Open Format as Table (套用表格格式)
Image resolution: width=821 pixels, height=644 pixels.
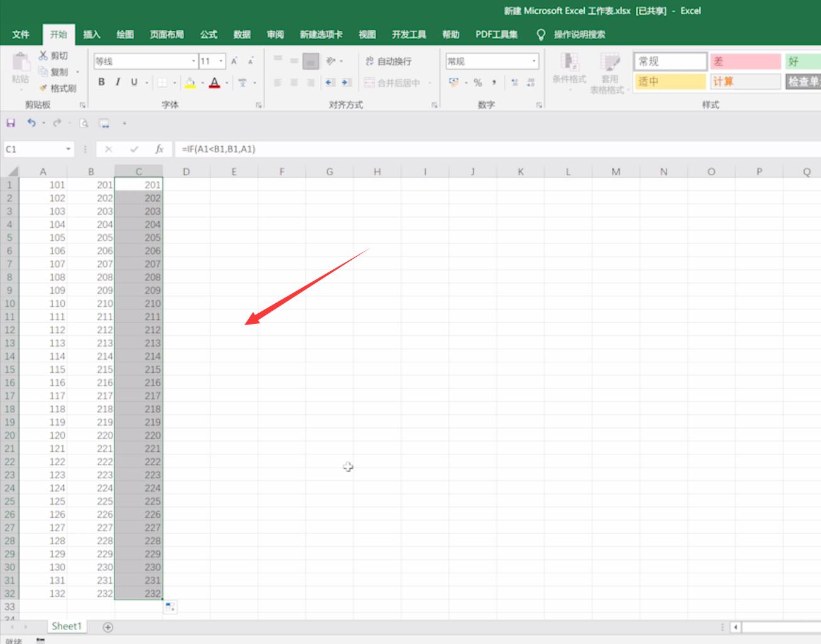[x=609, y=72]
